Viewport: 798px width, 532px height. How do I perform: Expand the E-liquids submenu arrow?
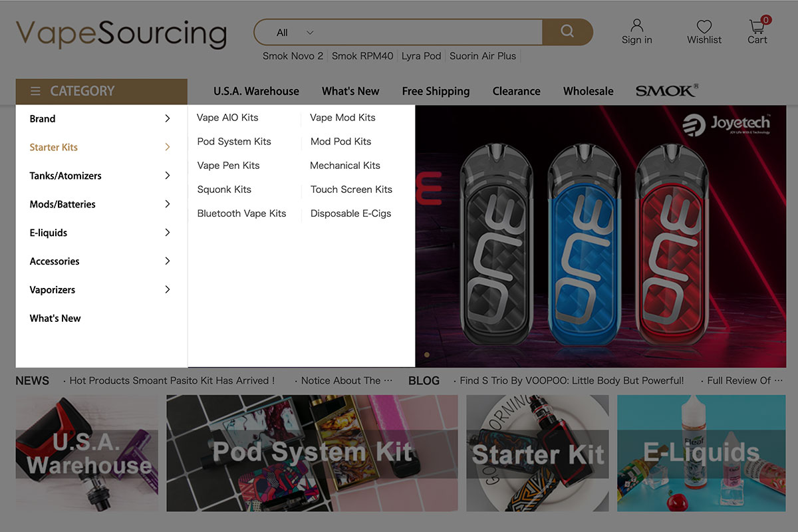tap(167, 233)
